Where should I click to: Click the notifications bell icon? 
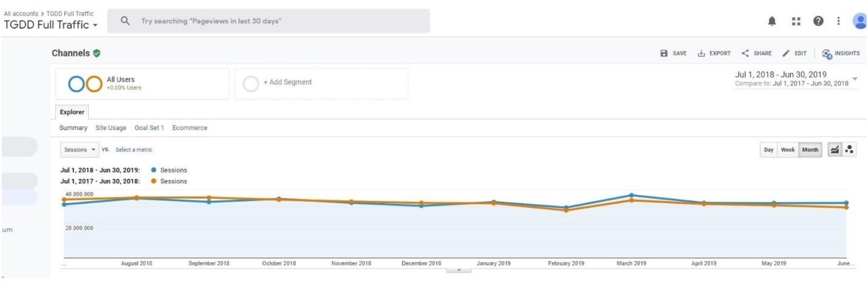772,21
